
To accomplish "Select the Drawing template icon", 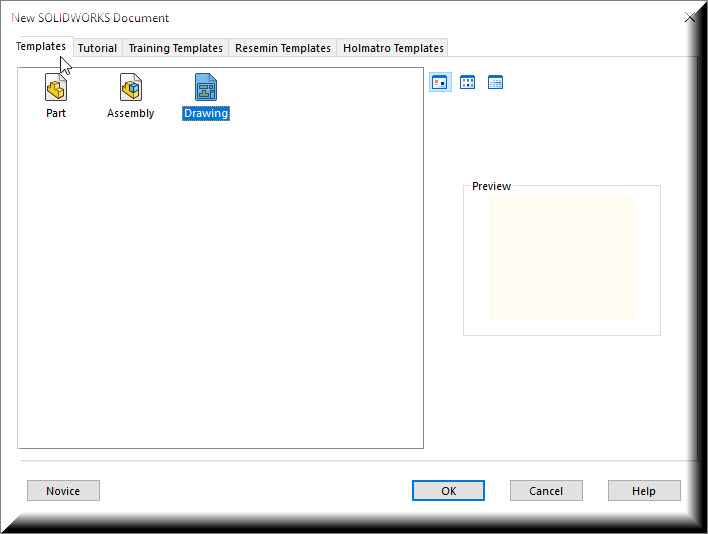I will coord(206,87).
